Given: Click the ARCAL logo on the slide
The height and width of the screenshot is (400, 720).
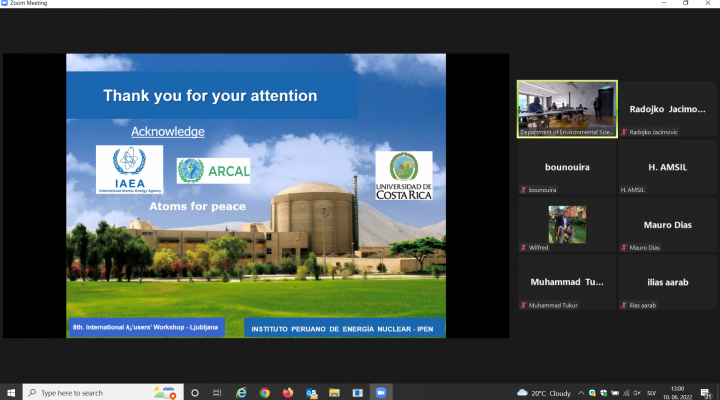Looking at the screenshot, I should (214, 171).
